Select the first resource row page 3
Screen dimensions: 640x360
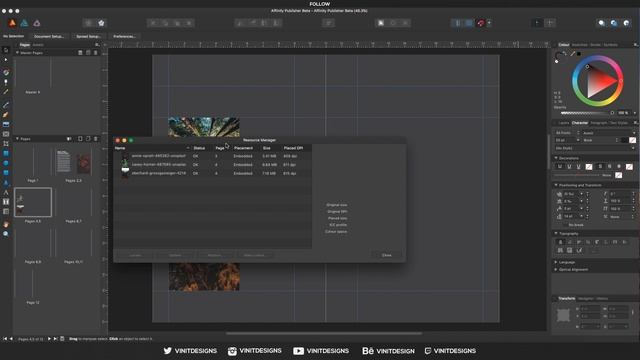212,156
